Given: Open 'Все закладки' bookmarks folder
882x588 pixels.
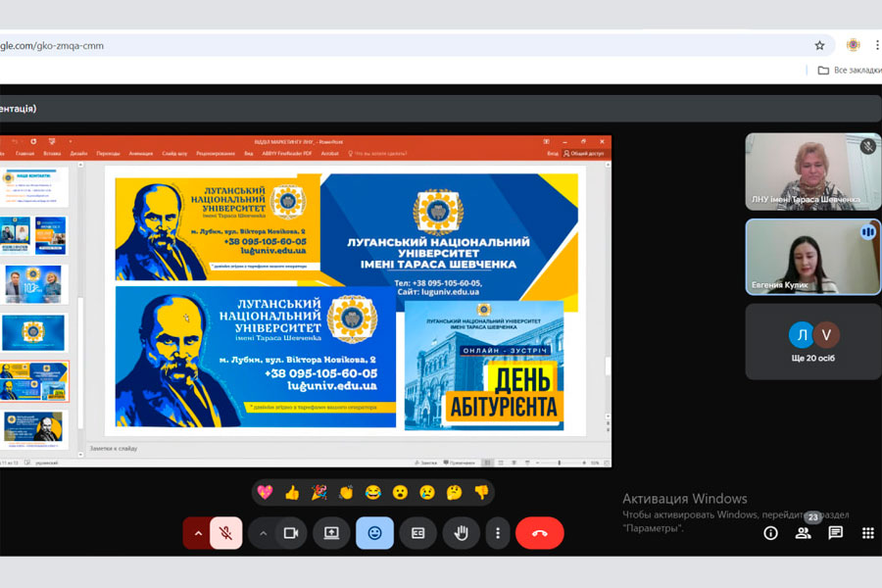Looking at the screenshot, I should (850, 70).
